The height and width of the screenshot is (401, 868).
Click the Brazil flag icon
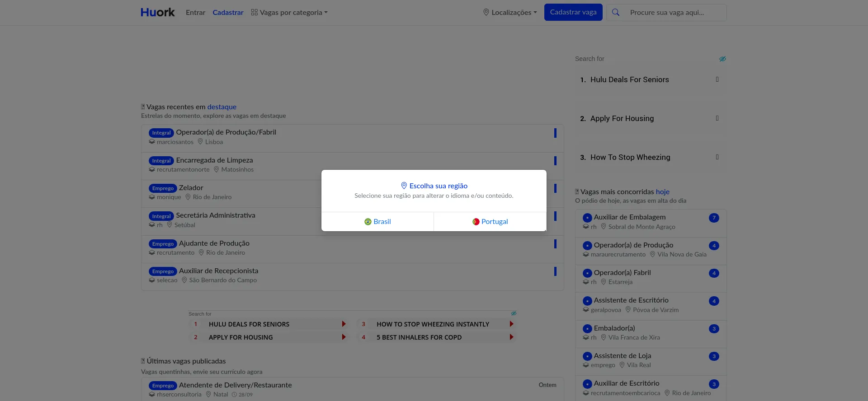tap(368, 222)
